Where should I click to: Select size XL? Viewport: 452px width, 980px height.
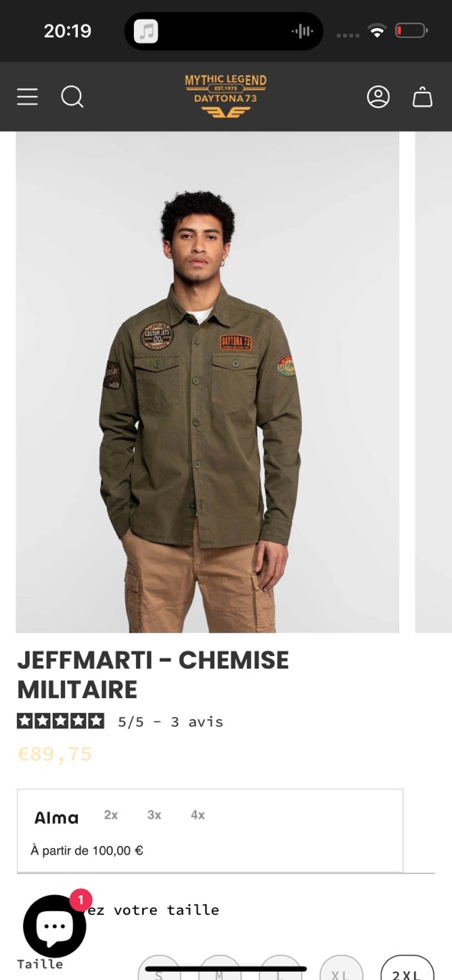click(x=341, y=968)
